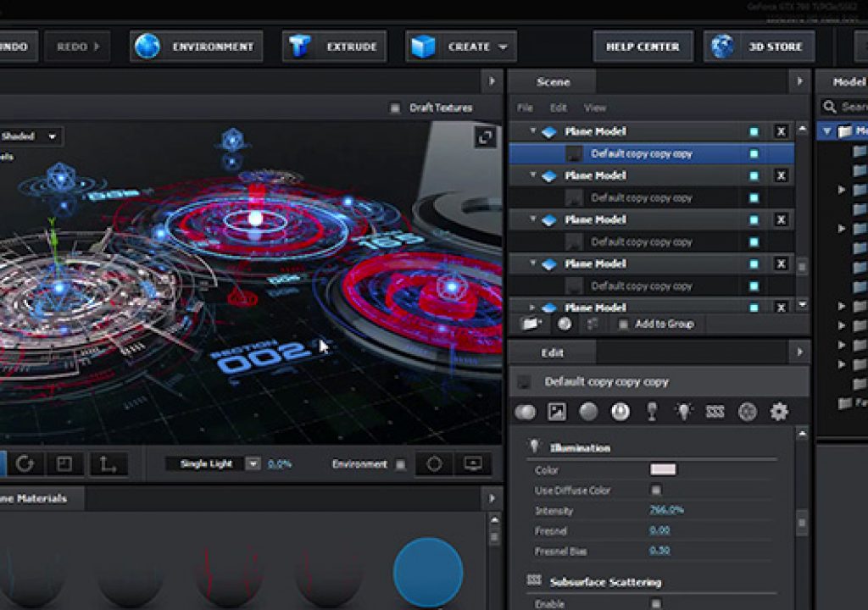Click the new folder icon in Scene panel
The height and width of the screenshot is (610, 868).
click(x=531, y=324)
